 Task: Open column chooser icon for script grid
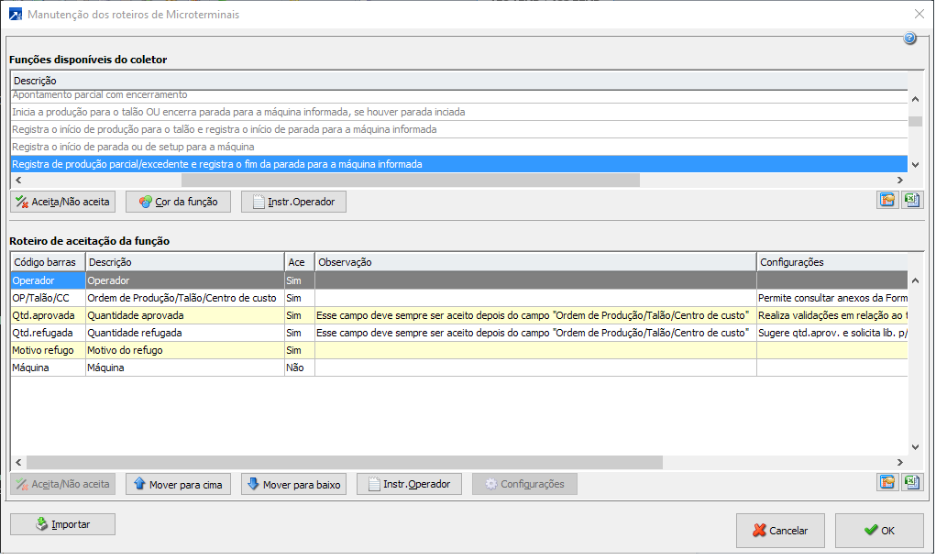coord(886,483)
